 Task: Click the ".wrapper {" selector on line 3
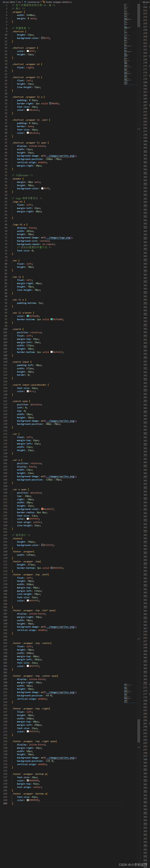pyautogui.click(x=19, y=12)
